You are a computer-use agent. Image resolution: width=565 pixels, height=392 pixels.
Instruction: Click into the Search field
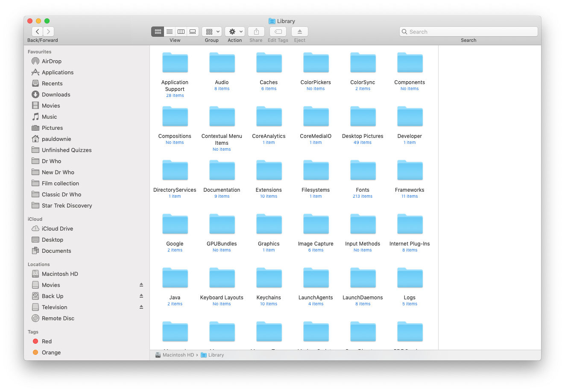click(x=468, y=32)
